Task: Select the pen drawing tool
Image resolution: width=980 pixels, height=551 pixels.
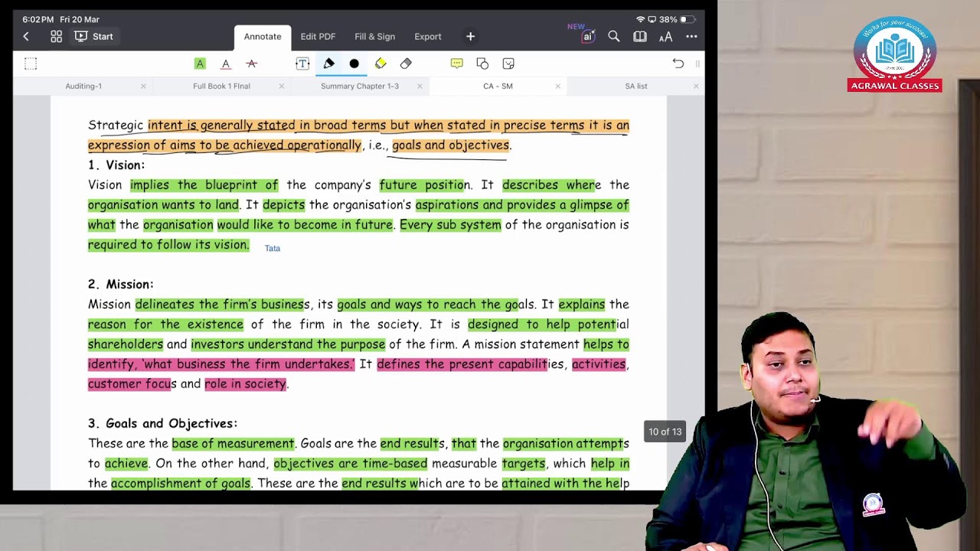Action: point(328,64)
